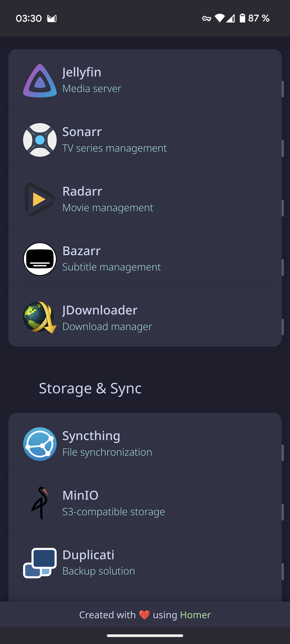Viewport: 290px width, 644px height.
Task: Click the Radarr yellow play icon
Action: click(x=40, y=199)
